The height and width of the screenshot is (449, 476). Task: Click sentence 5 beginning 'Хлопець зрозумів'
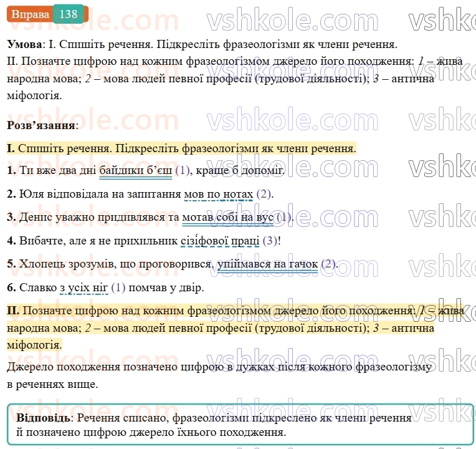[x=173, y=264]
